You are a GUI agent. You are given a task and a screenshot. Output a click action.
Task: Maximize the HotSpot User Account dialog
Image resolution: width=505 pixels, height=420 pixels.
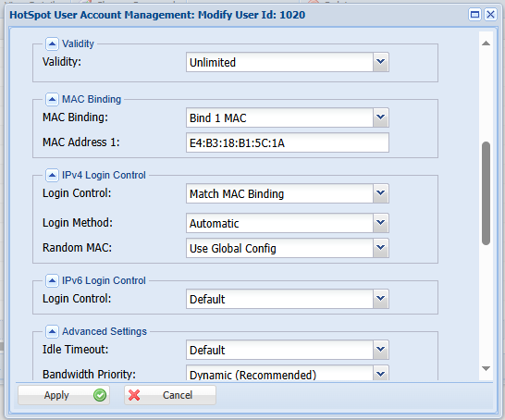click(x=474, y=15)
